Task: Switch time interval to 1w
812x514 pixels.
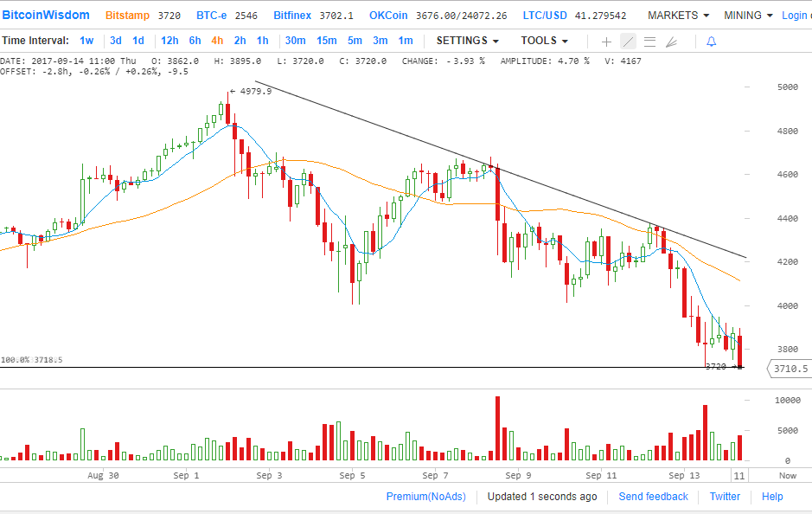Action: 86,41
